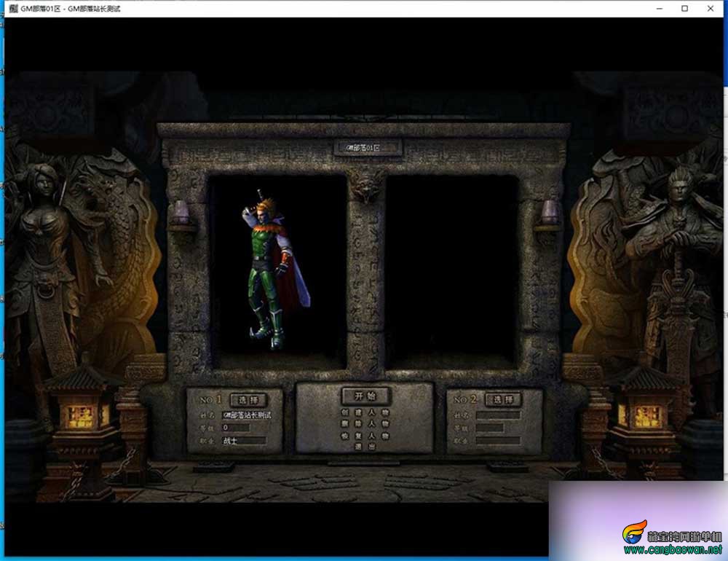Click the NO 1 选择 button

point(248,400)
